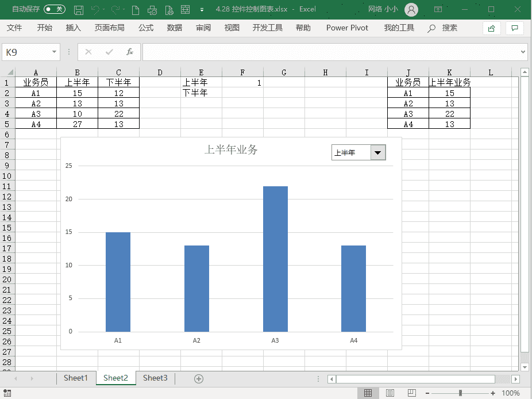Image resolution: width=532 pixels, height=399 pixels.
Task: Click the print preview icon in title bar
Action: (x=152, y=10)
